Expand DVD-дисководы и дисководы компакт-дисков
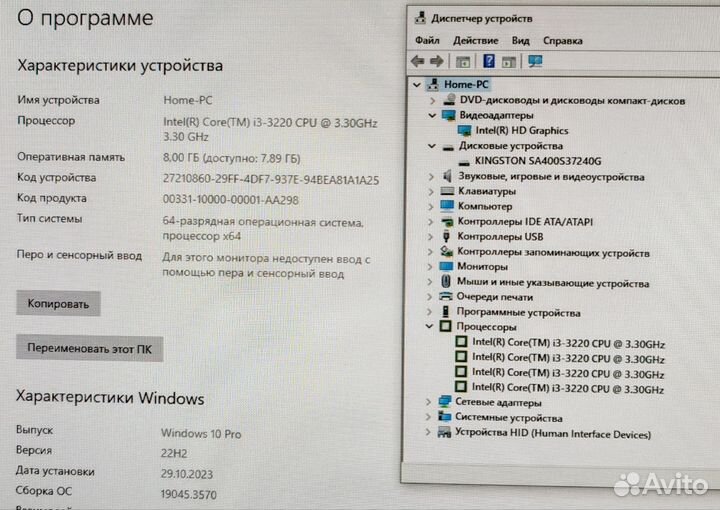 432,100
